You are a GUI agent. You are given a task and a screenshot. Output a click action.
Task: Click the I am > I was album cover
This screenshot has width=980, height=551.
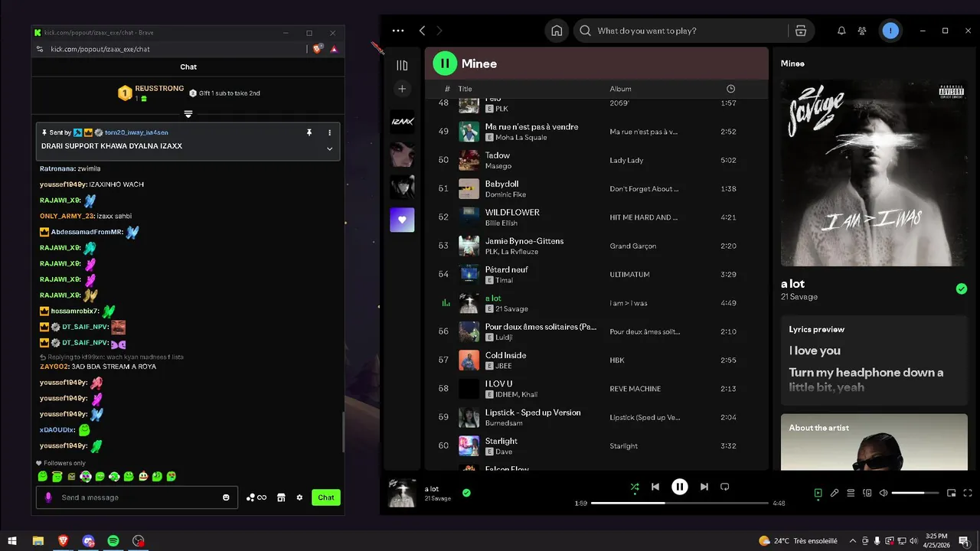pyautogui.click(x=874, y=173)
